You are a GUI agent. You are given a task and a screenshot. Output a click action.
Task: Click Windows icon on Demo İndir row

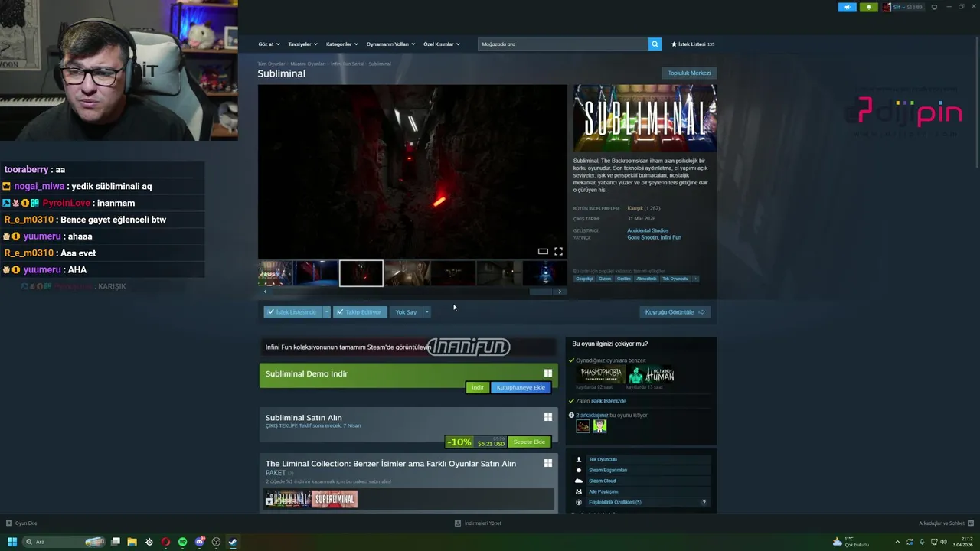[548, 373]
